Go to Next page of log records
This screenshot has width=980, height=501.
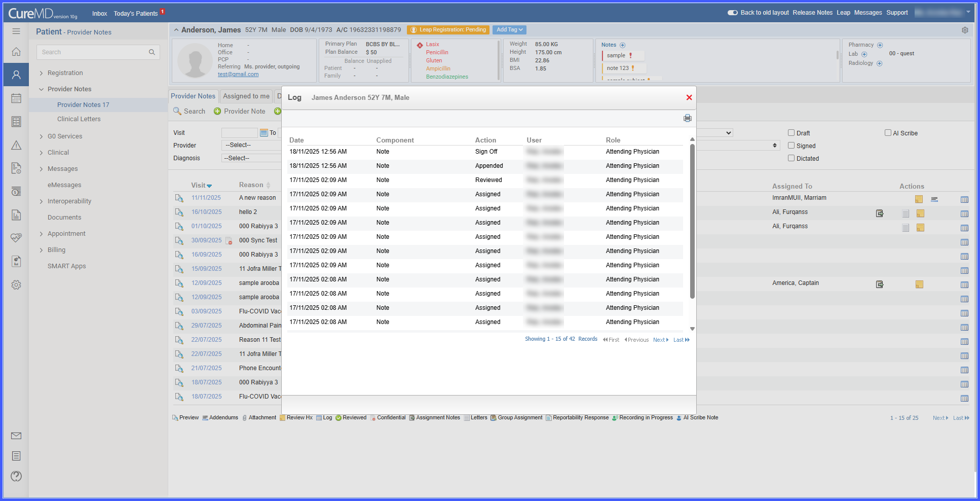click(661, 340)
